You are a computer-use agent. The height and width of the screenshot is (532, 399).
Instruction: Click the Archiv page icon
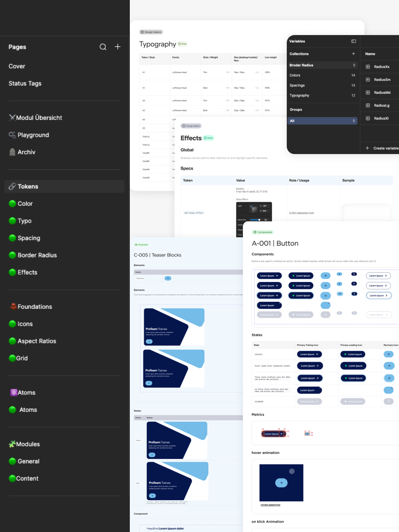pos(12,152)
